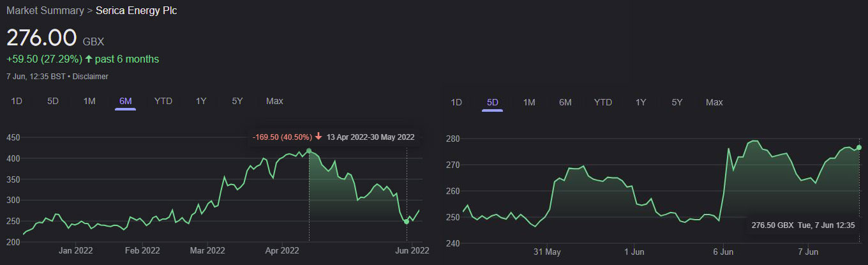This screenshot has height=265, width=868.
Task: Select the YTD tab in right chart
Action: point(603,102)
